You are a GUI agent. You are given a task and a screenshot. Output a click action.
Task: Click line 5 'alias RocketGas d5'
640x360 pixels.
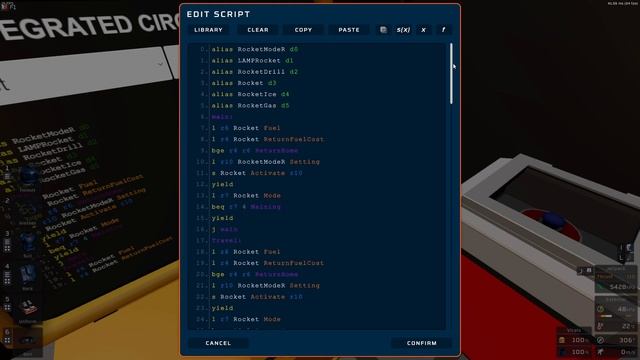pos(250,105)
